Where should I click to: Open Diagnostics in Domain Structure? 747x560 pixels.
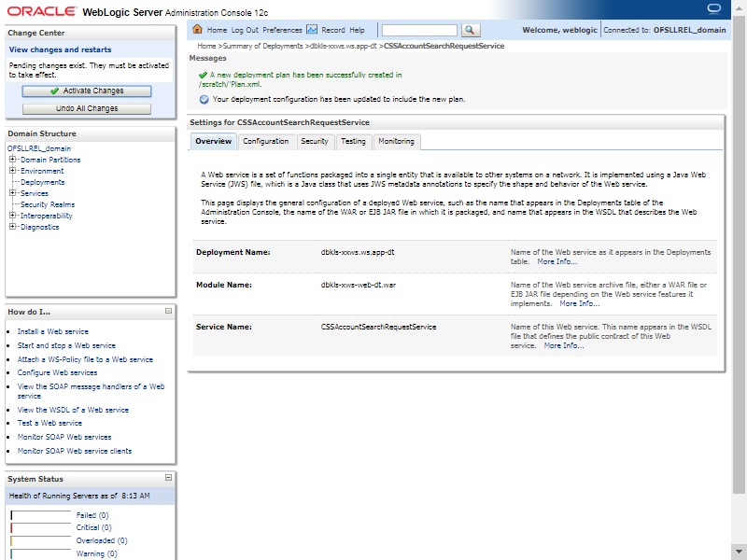pyautogui.click(x=39, y=227)
